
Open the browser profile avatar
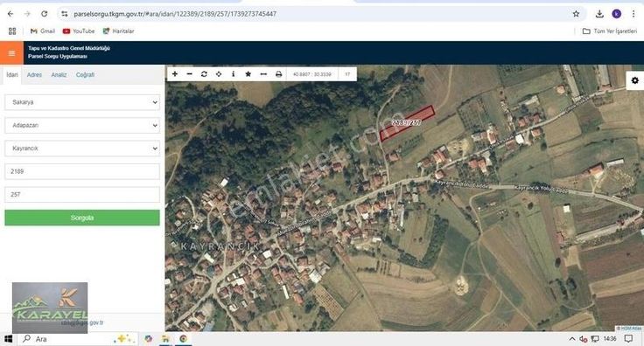click(x=617, y=14)
